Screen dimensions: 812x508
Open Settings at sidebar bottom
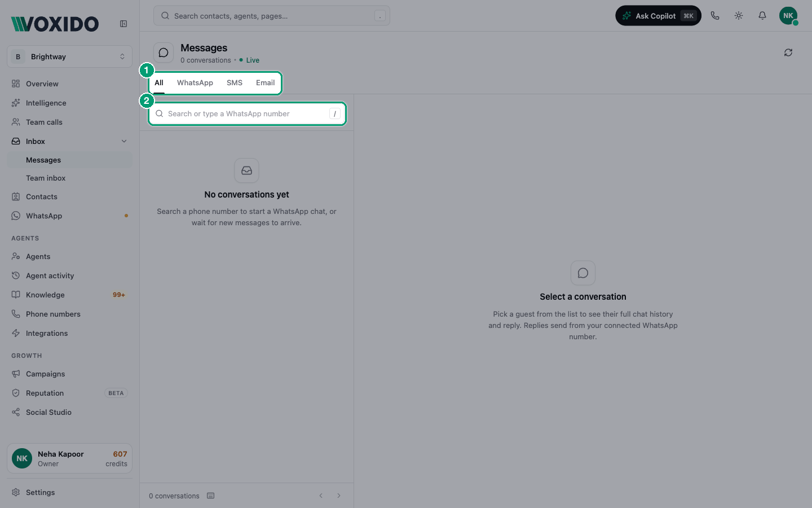pyautogui.click(x=69, y=492)
